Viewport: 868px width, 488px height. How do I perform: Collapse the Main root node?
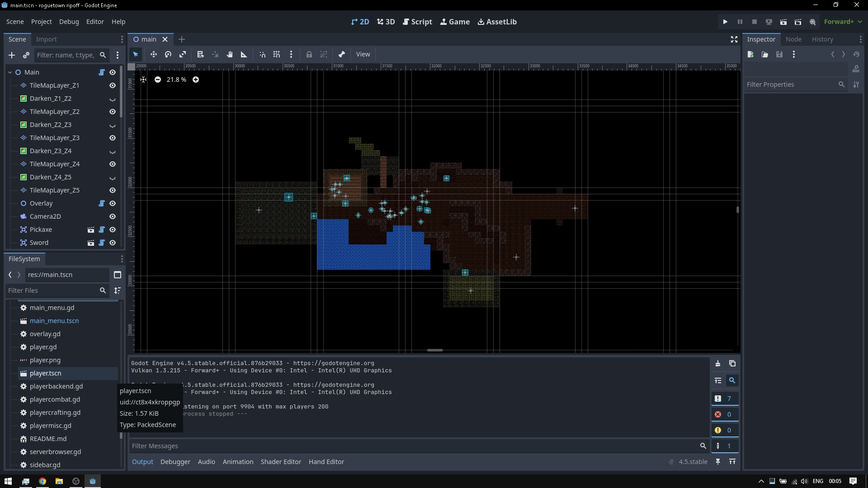pyautogui.click(x=10, y=72)
